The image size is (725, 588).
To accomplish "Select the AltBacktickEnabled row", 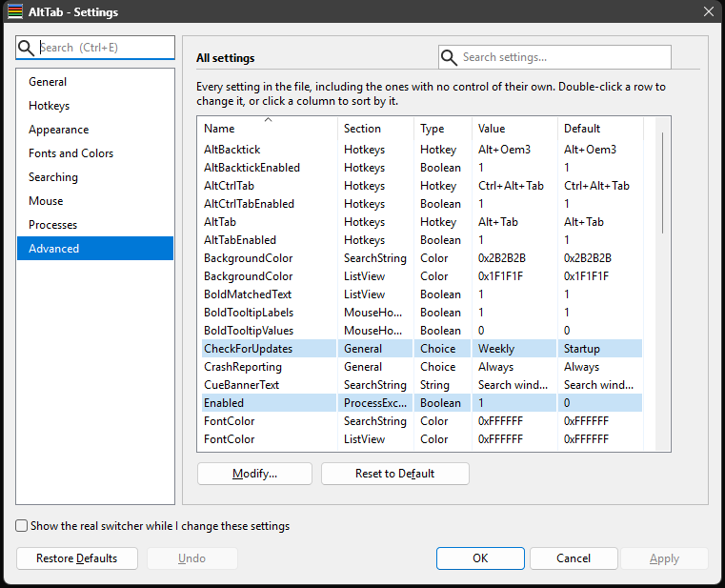I will (422, 168).
